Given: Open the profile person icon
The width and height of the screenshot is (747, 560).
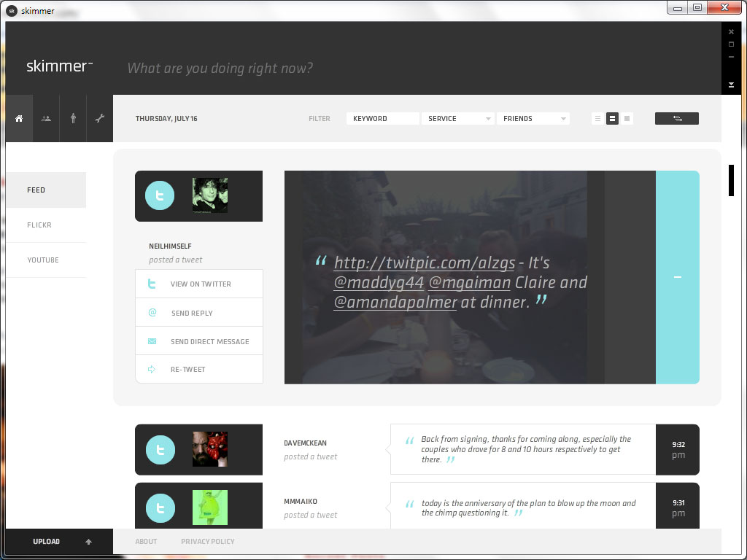Looking at the screenshot, I should point(73,118).
